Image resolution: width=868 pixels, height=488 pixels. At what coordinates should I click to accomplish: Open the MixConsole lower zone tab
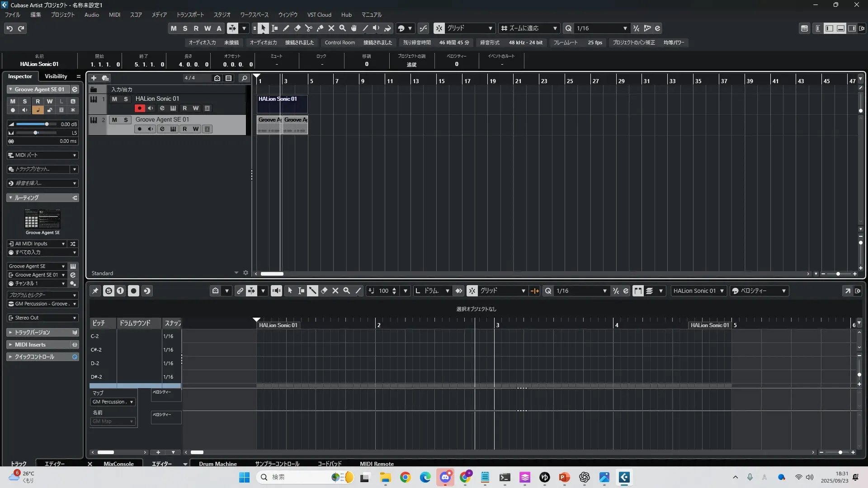coord(118,464)
